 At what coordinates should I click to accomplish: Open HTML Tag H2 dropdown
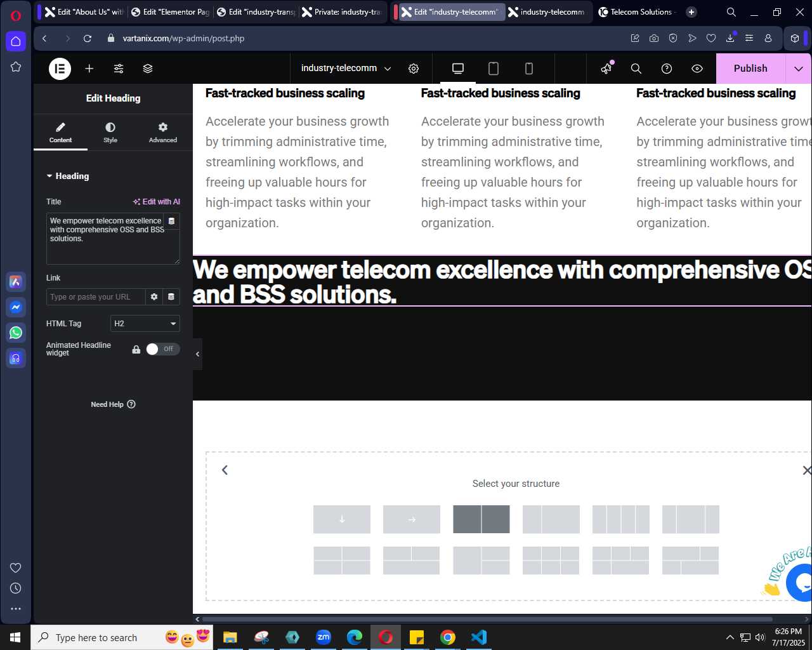pos(145,323)
